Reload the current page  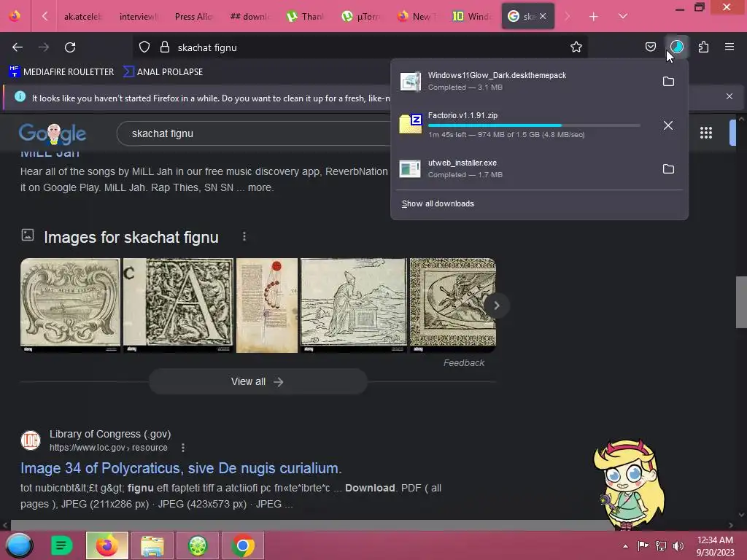pyautogui.click(x=70, y=47)
